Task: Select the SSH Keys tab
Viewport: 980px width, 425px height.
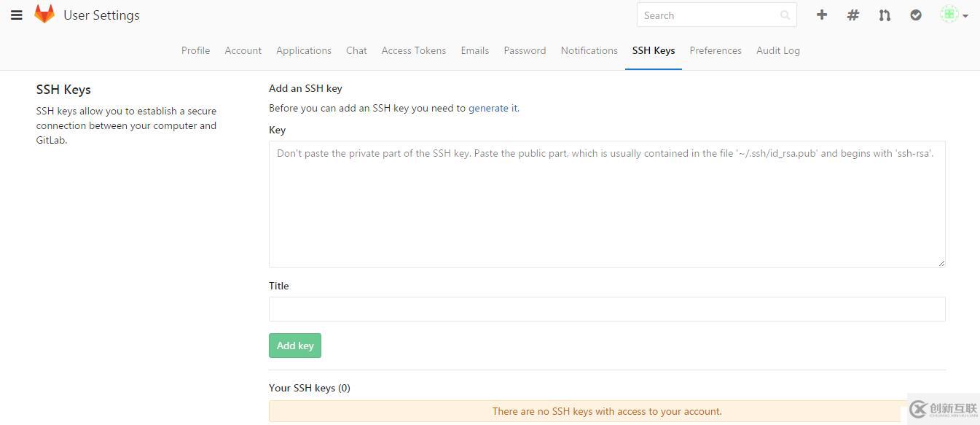Action: click(654, 50)
